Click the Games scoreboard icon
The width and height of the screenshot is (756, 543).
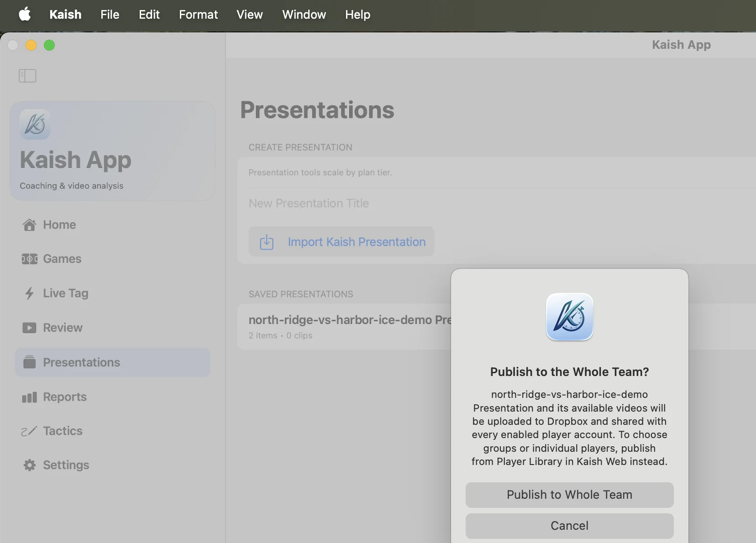[30, 259]
